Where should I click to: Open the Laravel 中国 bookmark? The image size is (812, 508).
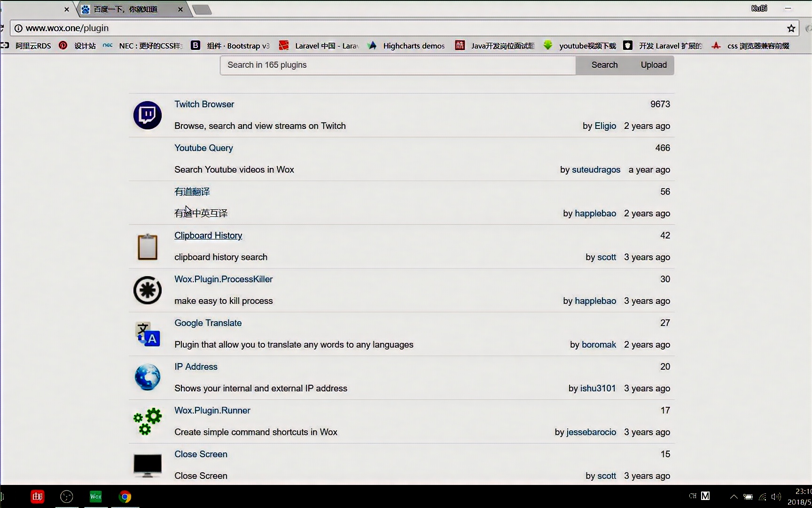319,46
